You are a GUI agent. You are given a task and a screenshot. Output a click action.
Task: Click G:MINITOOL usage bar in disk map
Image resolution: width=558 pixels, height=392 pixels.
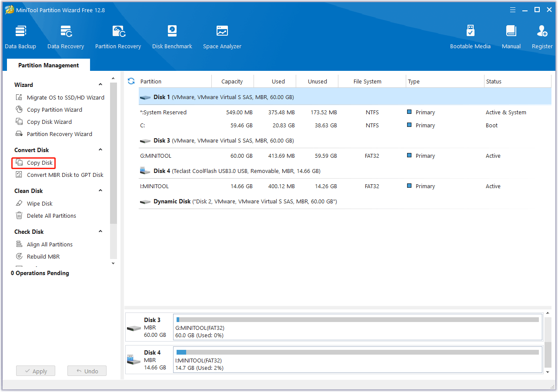[358, 319]
